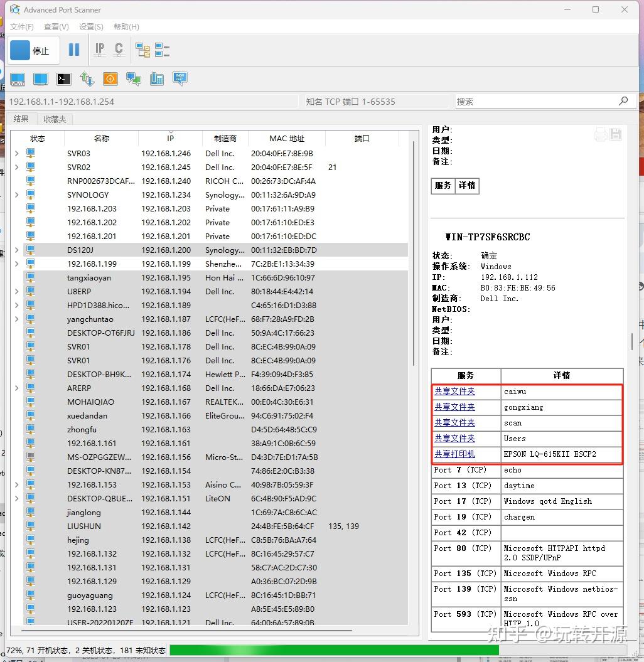Image resolution: width=644 pixels, height=662 pixels.
Task: Select the pause scan icon
Action: (x=73, y=49)
